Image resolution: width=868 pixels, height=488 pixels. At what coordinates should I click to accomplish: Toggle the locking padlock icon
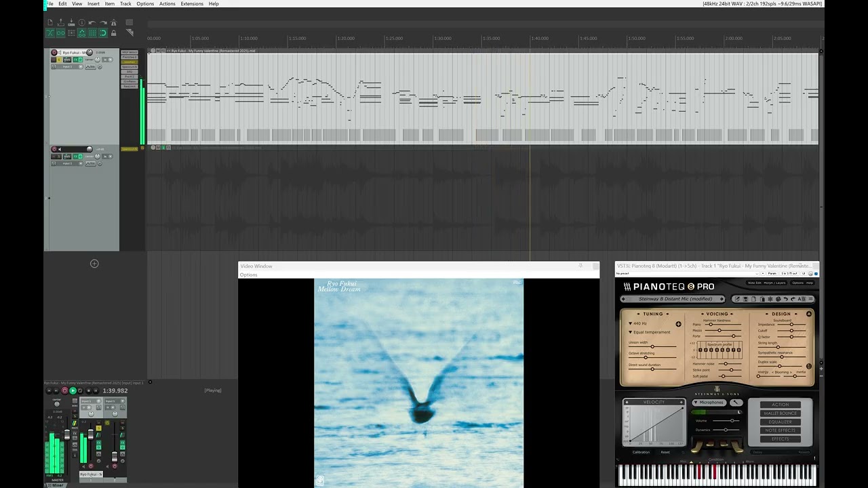[x=113, y=33]
